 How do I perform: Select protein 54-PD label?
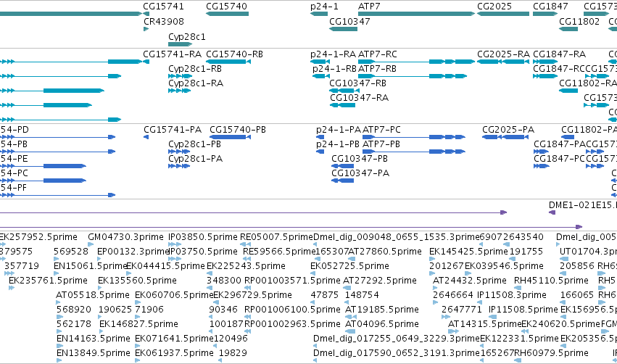point(15,130)
